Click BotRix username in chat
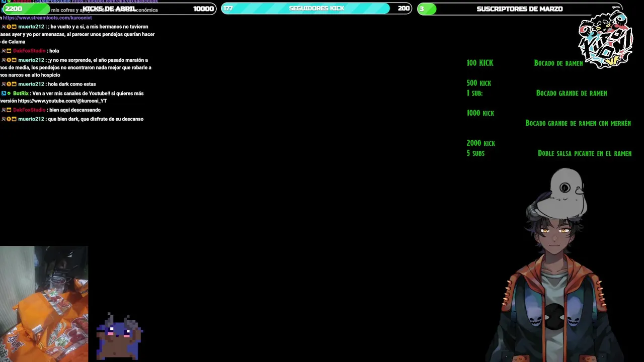Image resolution: width=644 pixels, height=362 pixels. pos(21,94)
